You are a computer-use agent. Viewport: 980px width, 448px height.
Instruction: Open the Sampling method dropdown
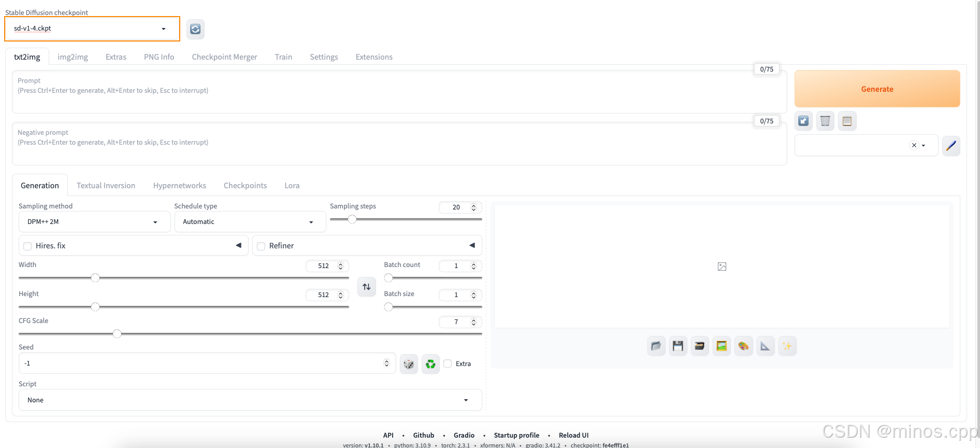tap(95, 222)
